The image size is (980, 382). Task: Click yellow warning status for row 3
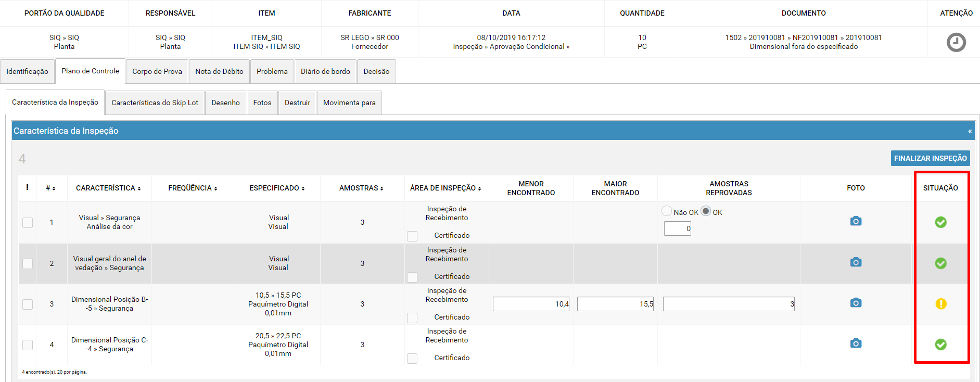pyautogui.click(x=940, y=304)
